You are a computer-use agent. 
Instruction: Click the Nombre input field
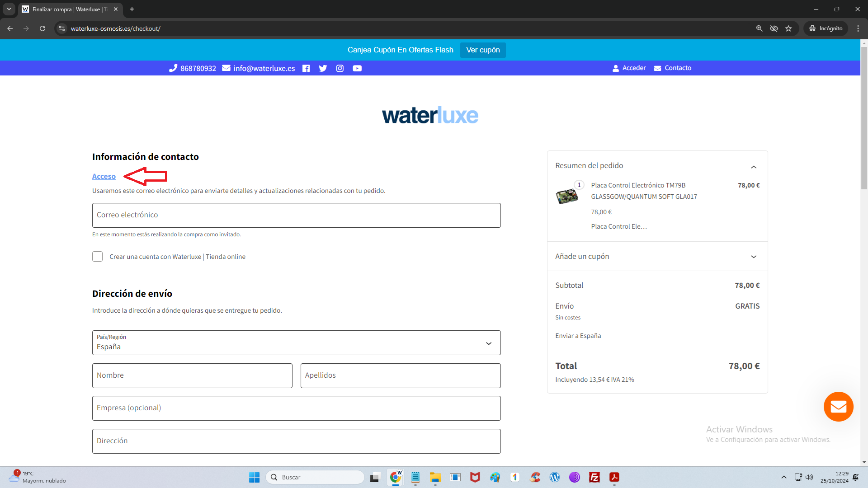tap(192, 375)
